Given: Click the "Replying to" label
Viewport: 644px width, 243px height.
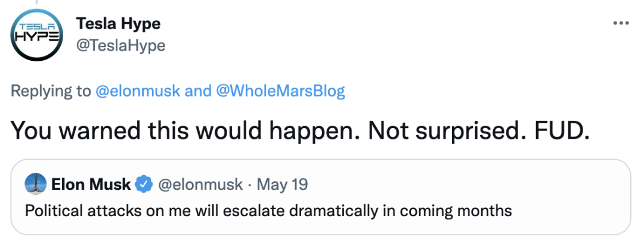Looking at the screenshot, I should (x=51, y=91).
